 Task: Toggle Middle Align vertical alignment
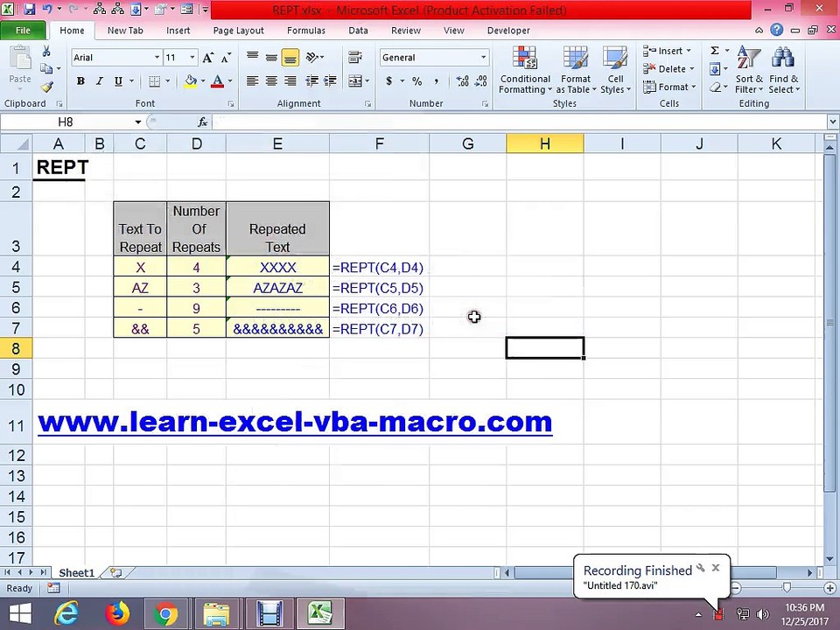[271, 57]
